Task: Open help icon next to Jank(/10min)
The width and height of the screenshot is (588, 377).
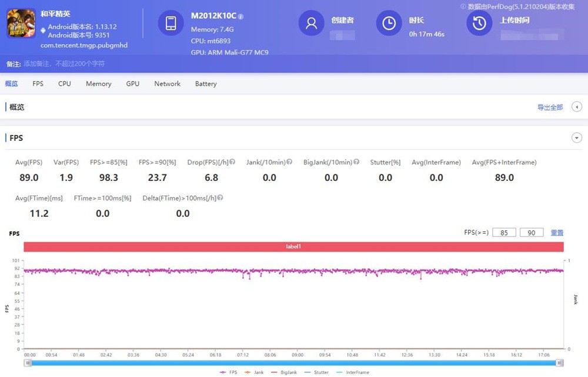Action: (289, 161)
